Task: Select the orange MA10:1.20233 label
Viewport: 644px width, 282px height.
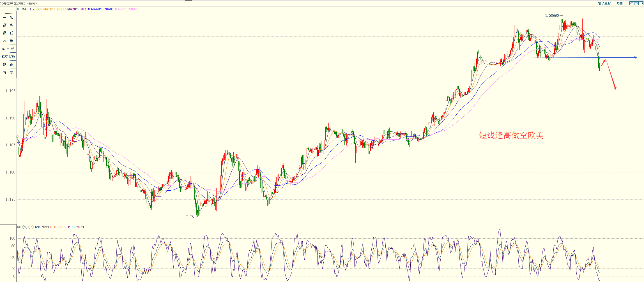Action: 55,9
